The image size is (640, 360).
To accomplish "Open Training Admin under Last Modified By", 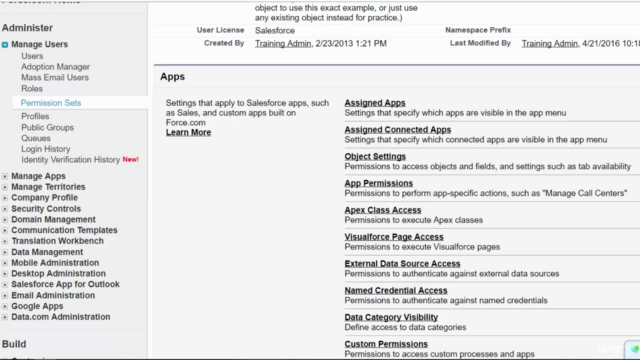I will (x=550, y=44).
